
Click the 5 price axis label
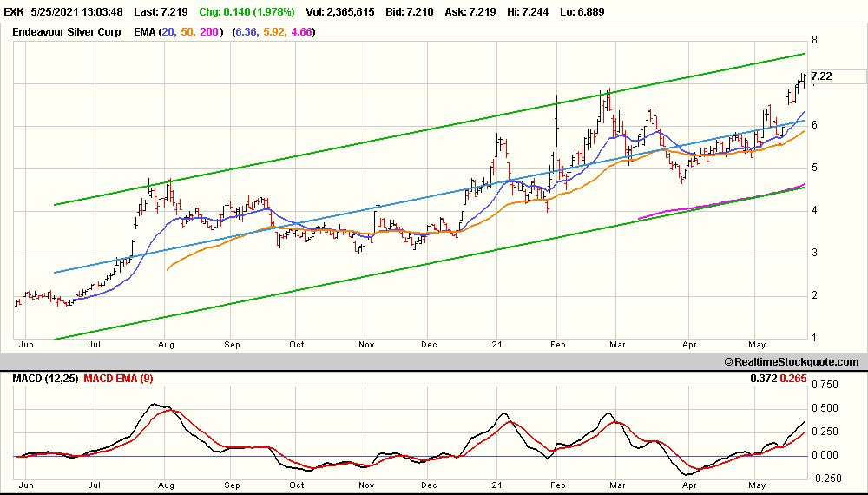pos(815,168)
